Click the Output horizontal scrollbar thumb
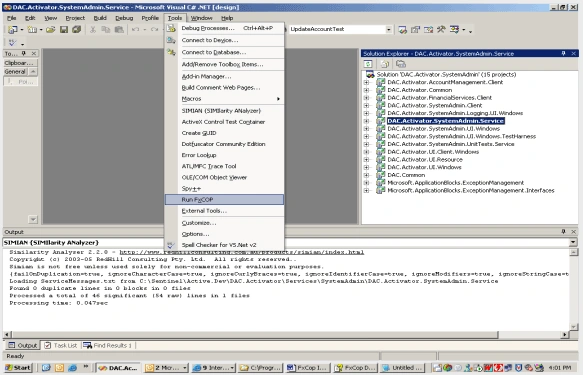 click(255, 334)
